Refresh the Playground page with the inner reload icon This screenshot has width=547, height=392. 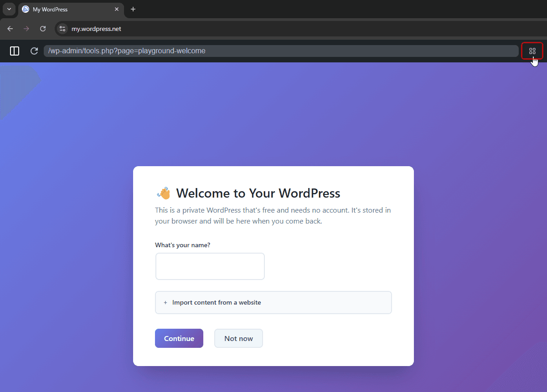point(34,51)
